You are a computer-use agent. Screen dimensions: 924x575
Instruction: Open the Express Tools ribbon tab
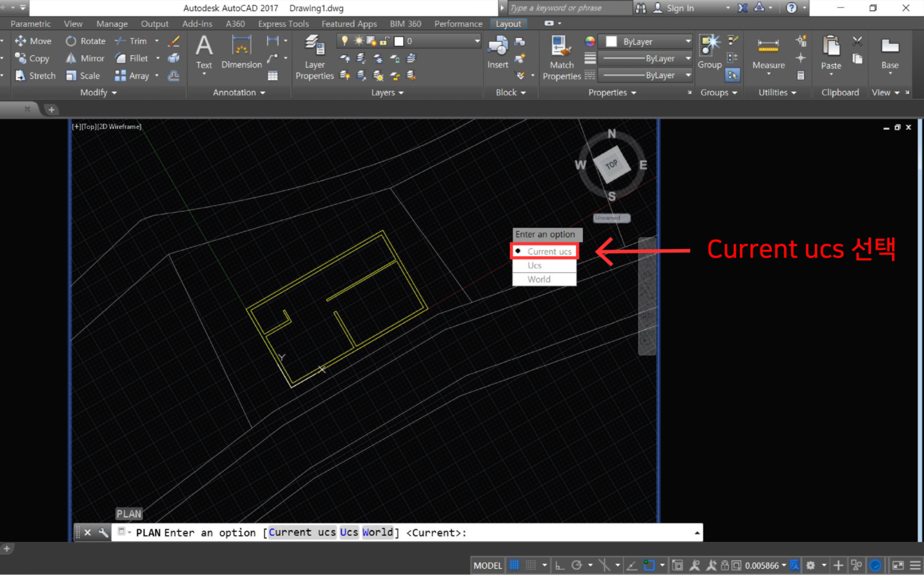283,24
